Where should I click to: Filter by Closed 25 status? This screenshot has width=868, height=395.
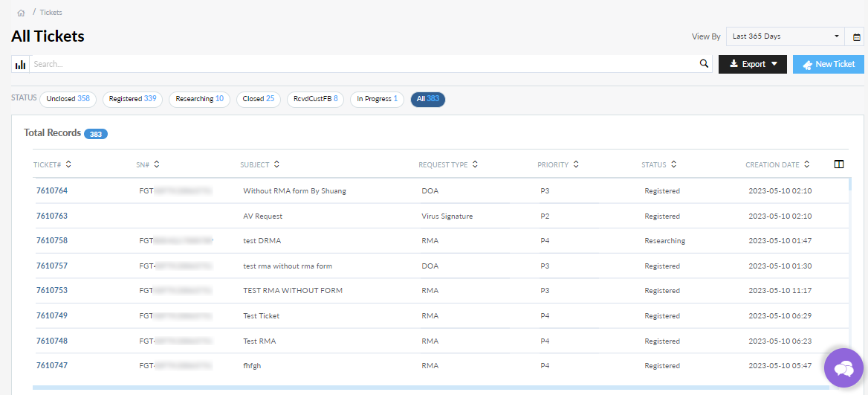259,99
